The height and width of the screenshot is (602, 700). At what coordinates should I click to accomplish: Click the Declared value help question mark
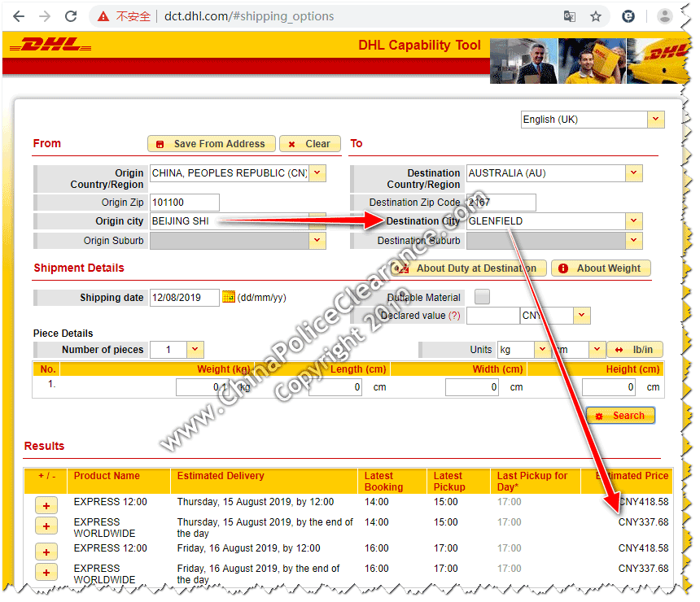tap(454, 316)
